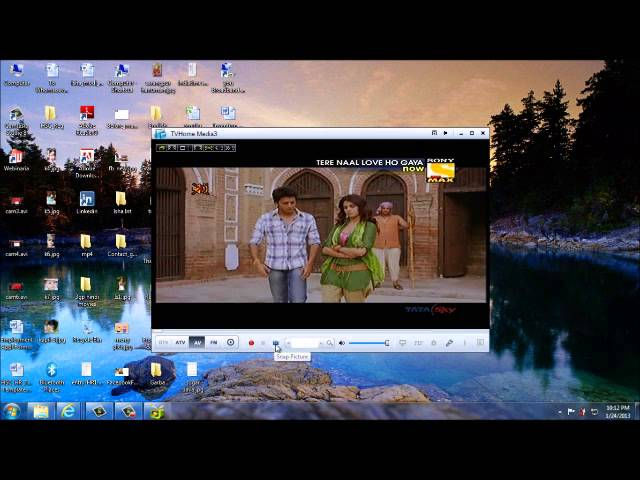
Task: Open the LinkedIn desktop shortcut
Action: coord(87,203)
